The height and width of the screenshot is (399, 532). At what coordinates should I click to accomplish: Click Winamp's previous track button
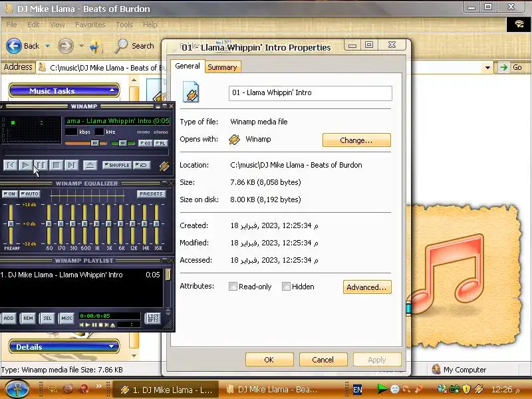coord(11,165)
